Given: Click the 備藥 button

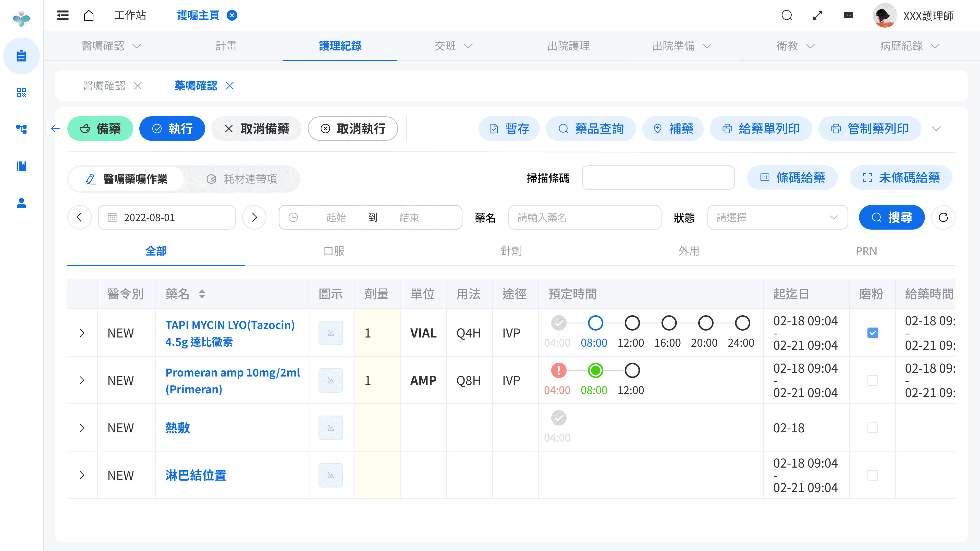Looking at the screenshot, I should pos(100,129).
